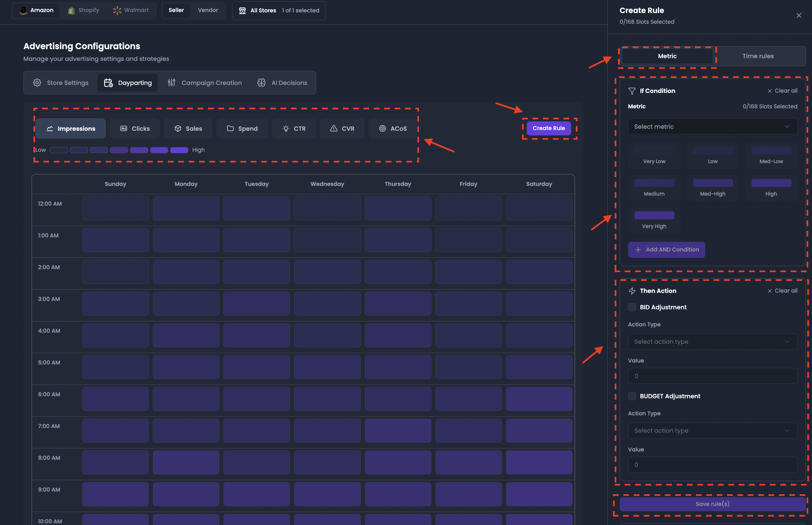Image resolution: width=812 pixels, height=525 pixels.
Task: Select the Vendor account type
Action: (208, 10)
